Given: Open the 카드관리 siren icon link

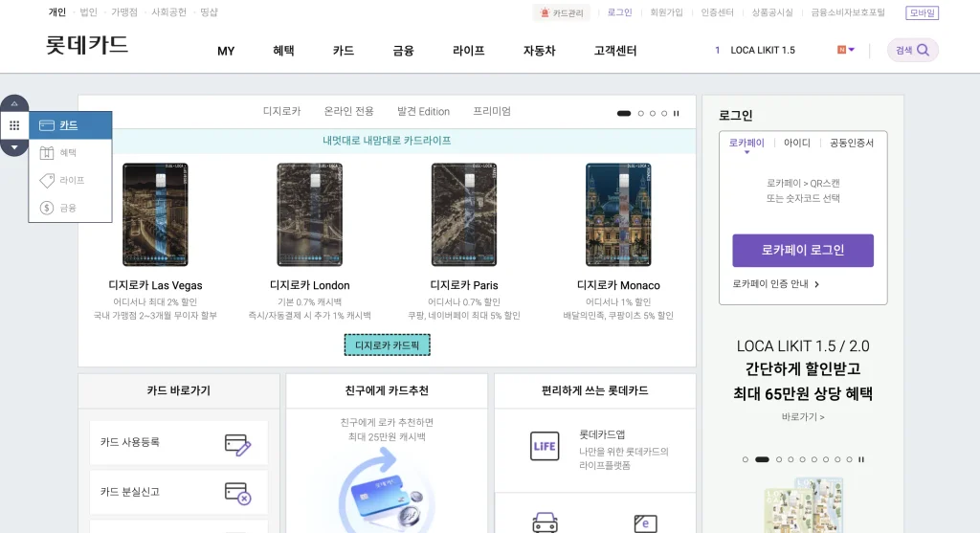Looking at the screenshot, I should click(561, 12).
